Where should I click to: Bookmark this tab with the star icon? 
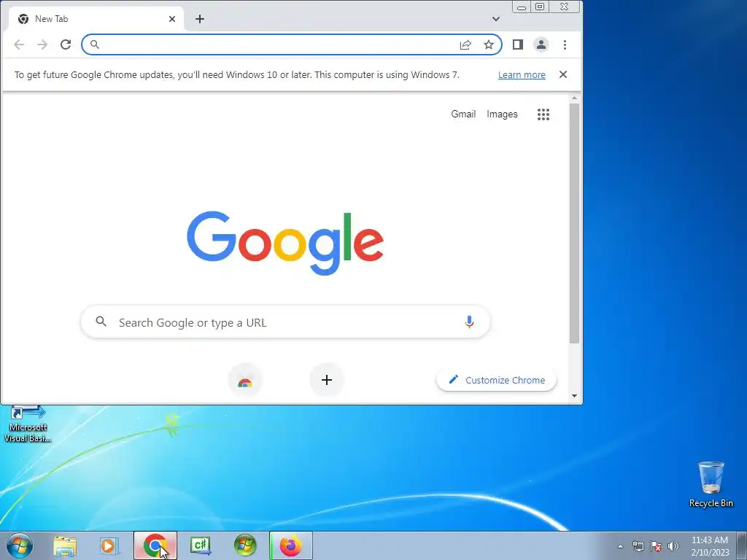pyautogui.click(x=489, y=44)
